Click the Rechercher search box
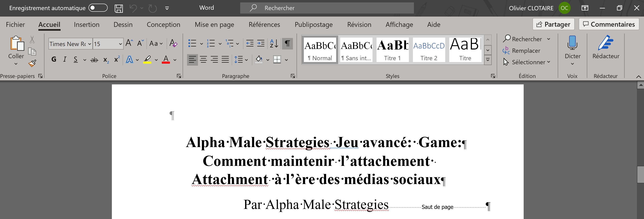 [x=327, y=8]
